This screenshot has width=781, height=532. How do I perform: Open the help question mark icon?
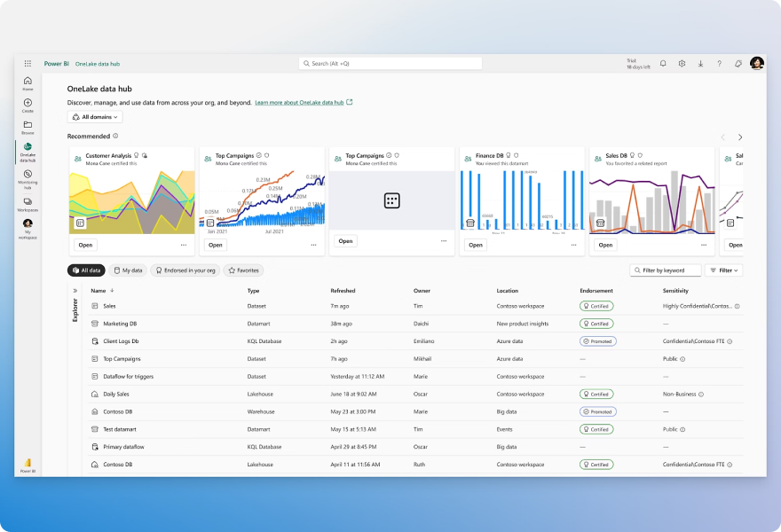click(719, 63)
